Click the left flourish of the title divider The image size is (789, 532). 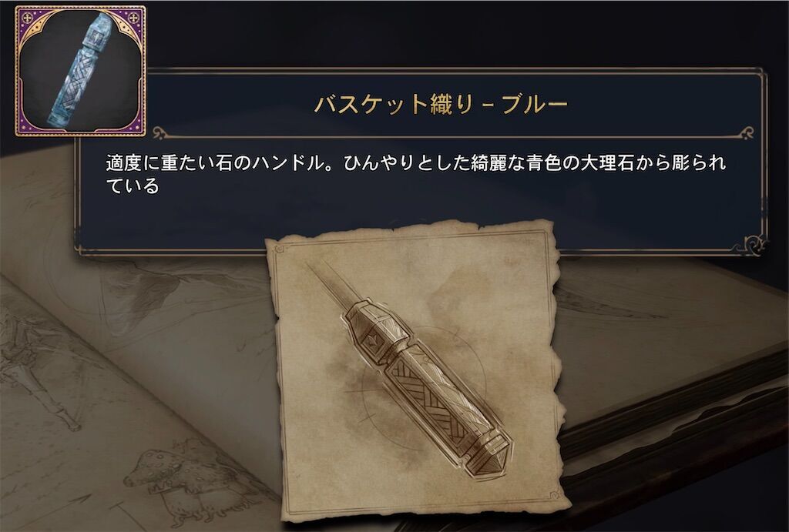point(163,132)
